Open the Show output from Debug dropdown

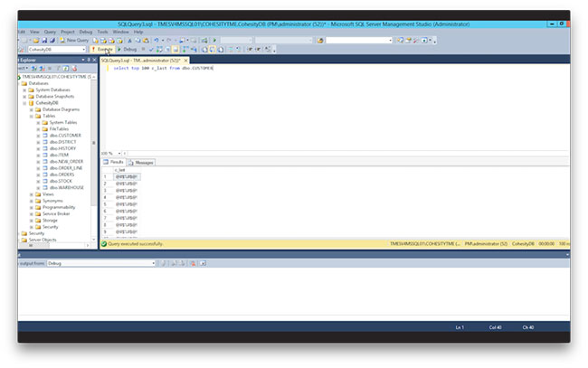[x=153, y=263]
